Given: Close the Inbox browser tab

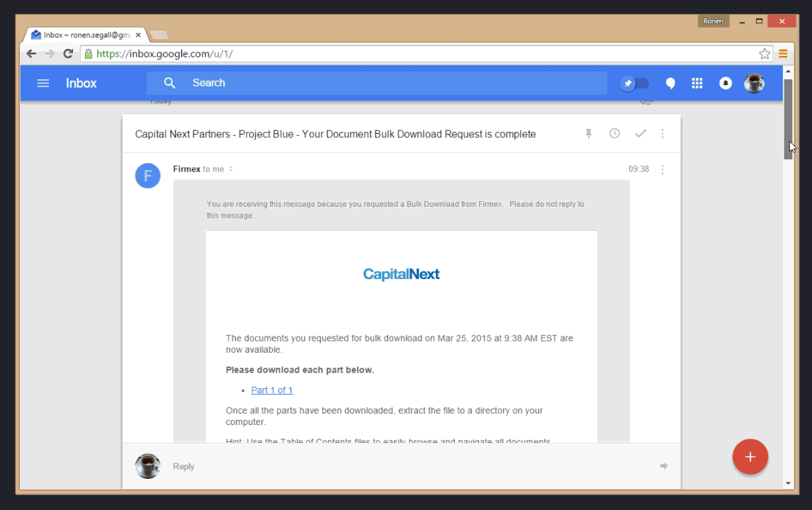Looking at the screenshot, I should click(138, 35).
